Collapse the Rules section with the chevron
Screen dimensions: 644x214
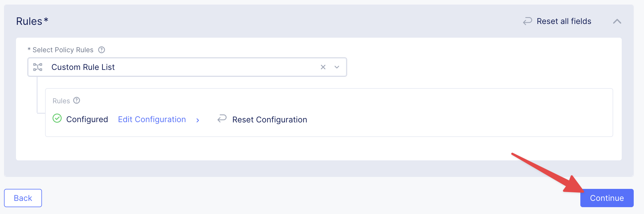[x=617, y=21]
